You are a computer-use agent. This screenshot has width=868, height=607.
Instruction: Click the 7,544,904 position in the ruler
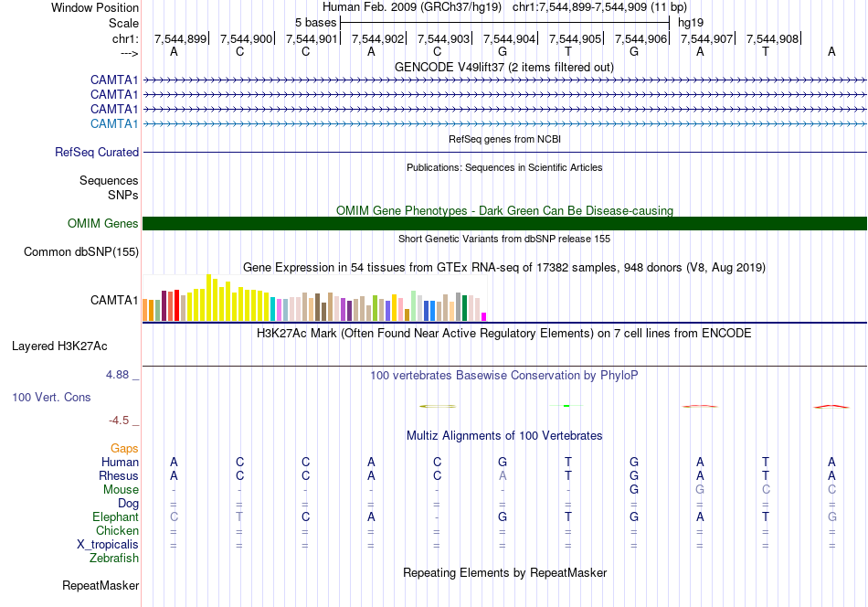(509, 38)
